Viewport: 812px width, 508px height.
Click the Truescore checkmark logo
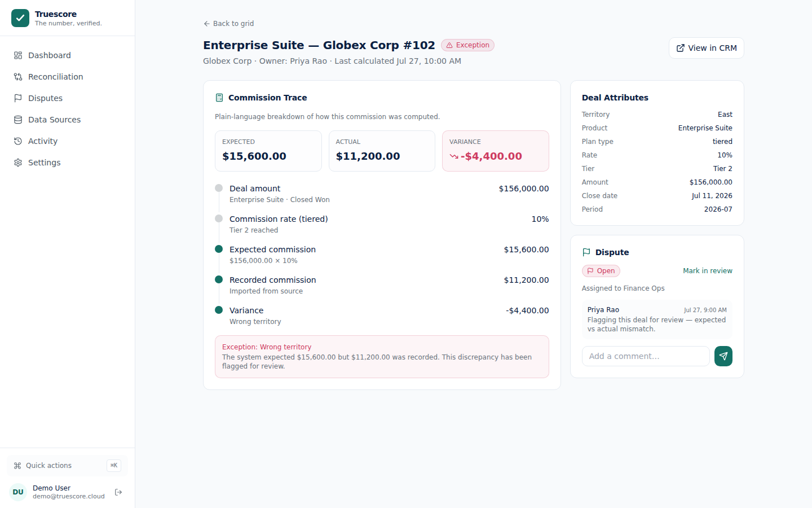click(x=20, y=18)
